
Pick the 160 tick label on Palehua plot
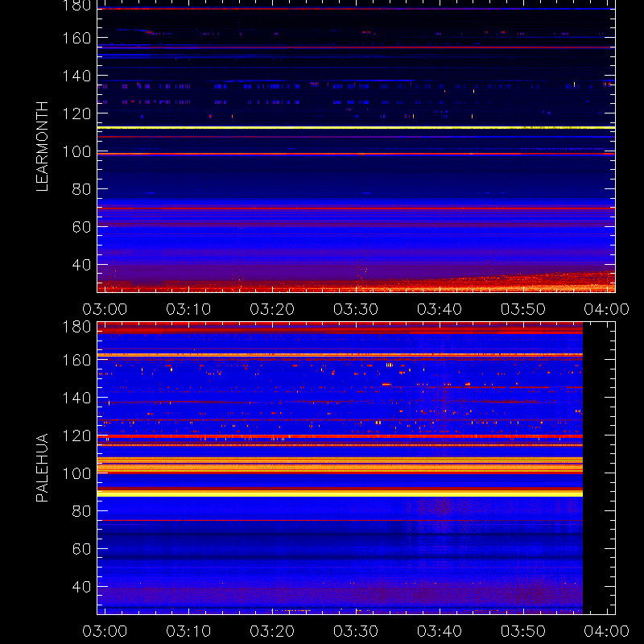[x=76, y=360]
